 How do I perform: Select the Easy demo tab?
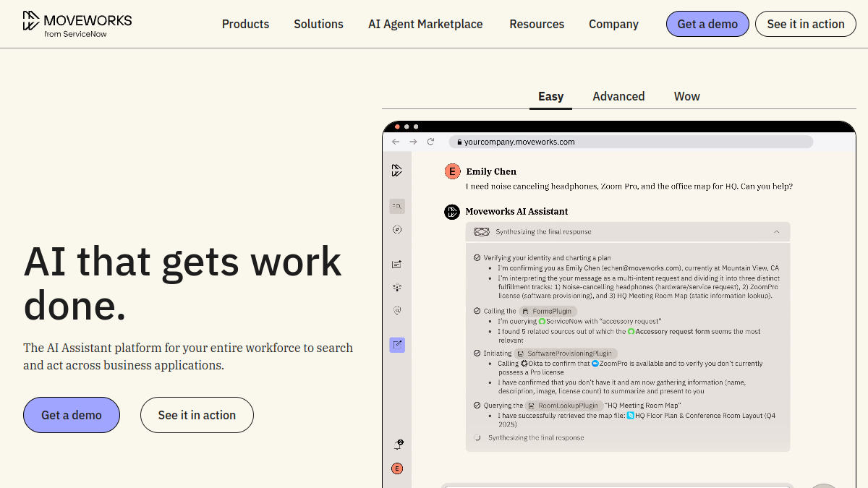point(550,96)
